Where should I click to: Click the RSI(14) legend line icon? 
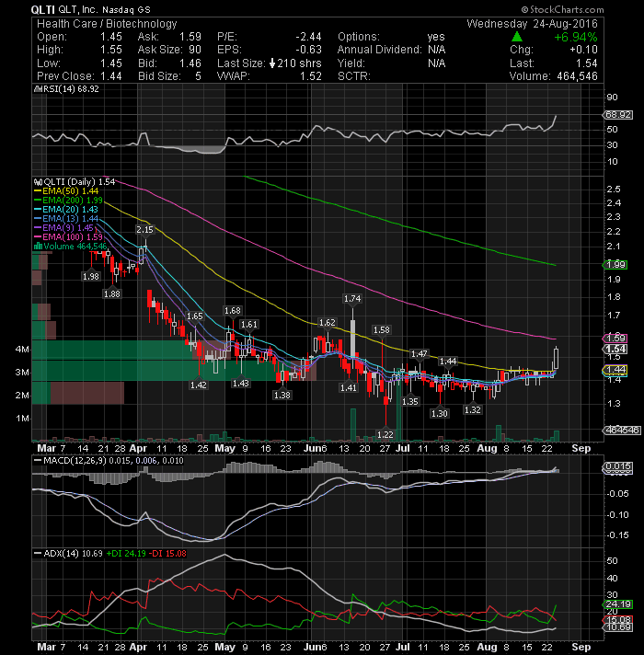pos(37,89)
